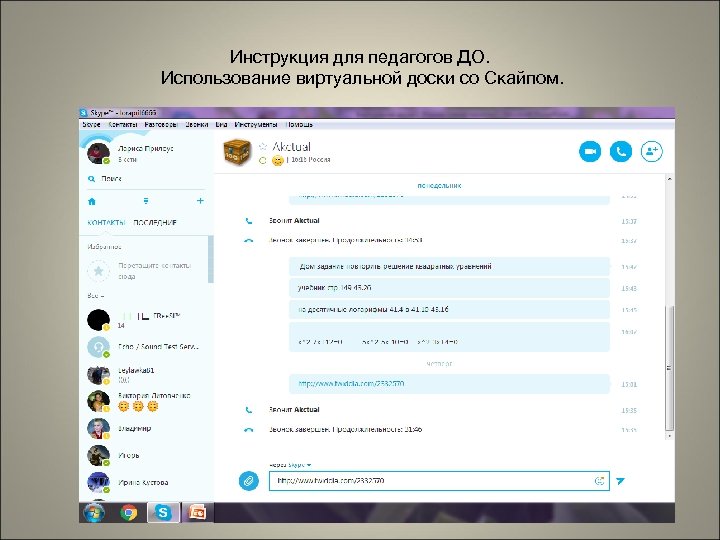Select the contact with black avatar
The height and width of the screenshot is (540, 720).
point(147,320)
